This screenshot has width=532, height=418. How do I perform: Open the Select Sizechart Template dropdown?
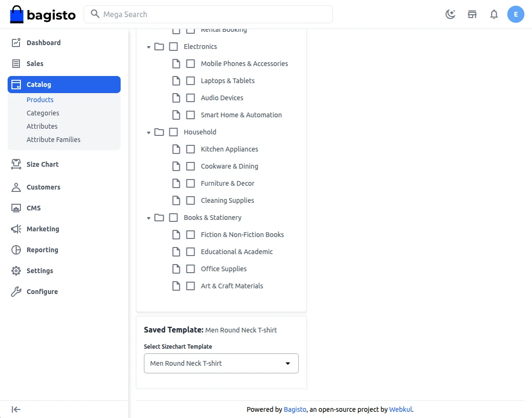pyautogui.click(x=221, y=363)
